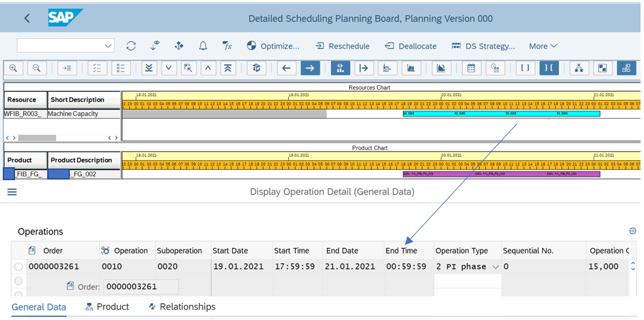The image size is (644, 320).
Task: Open the empty toolbar combo box
Action: 66,46
